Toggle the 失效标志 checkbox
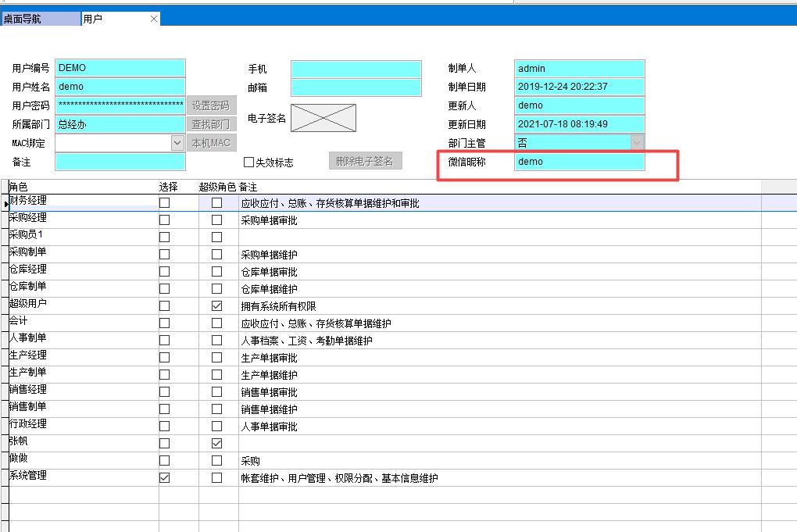Viewport: 797px width, 532px height. [x=249, y=162]
